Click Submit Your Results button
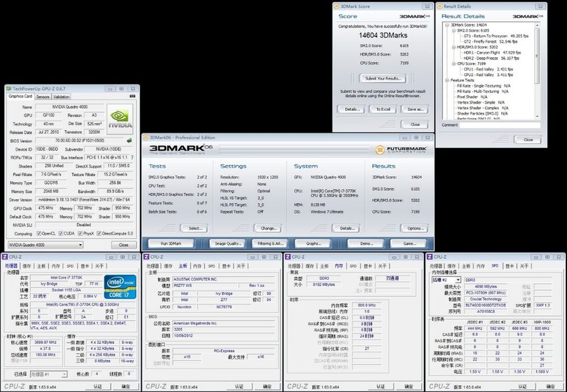 coord(383,78)
